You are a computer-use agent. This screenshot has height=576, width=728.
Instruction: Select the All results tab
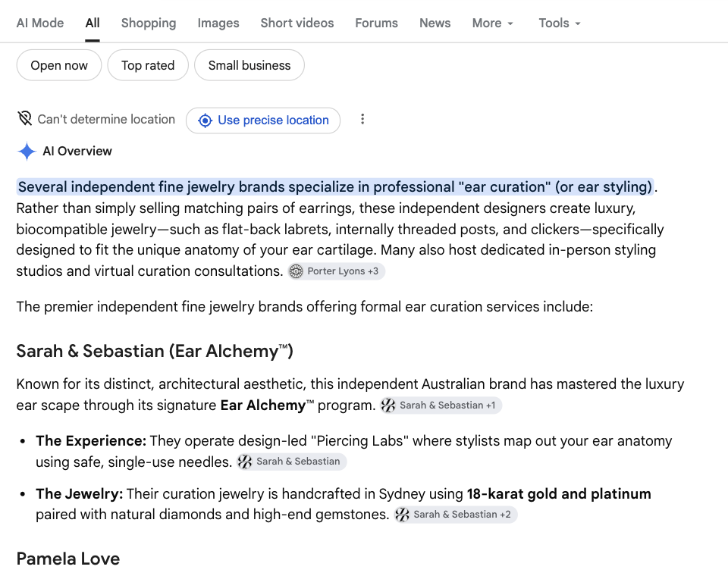[93, 23]
